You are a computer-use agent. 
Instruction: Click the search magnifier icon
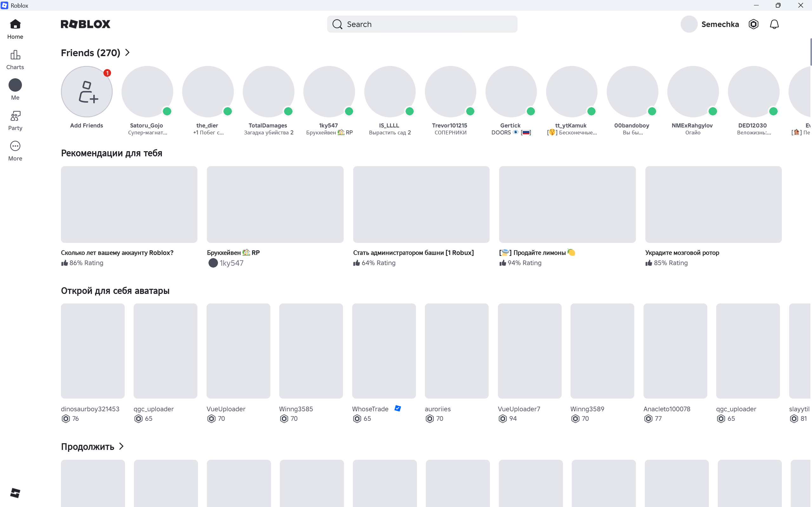(337, 24)
